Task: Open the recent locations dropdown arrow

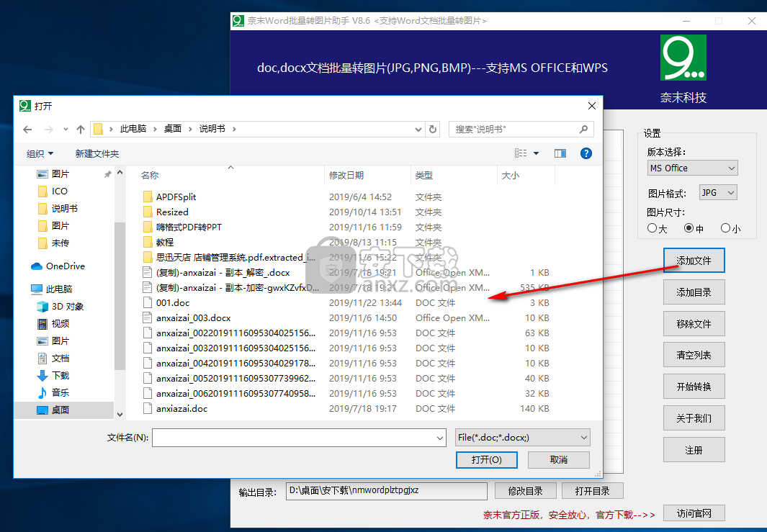Action: point(66,130)
